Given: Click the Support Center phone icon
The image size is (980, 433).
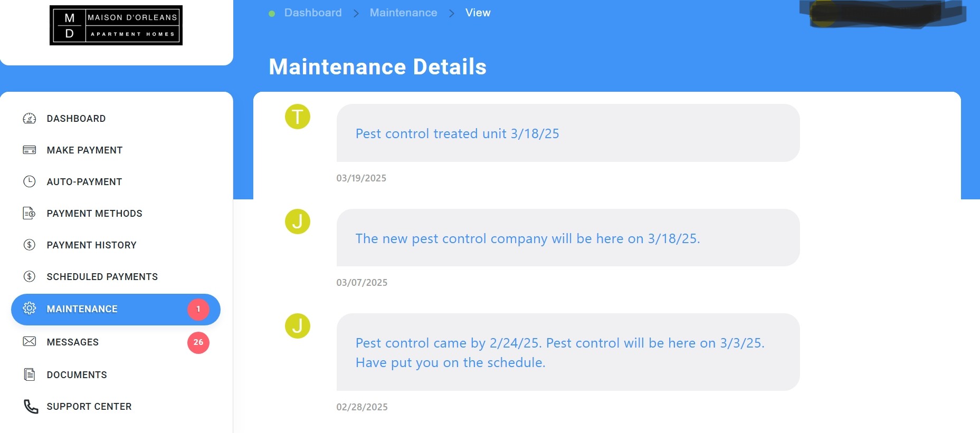Looking at the screenshot, I should [x=31, y=407].
